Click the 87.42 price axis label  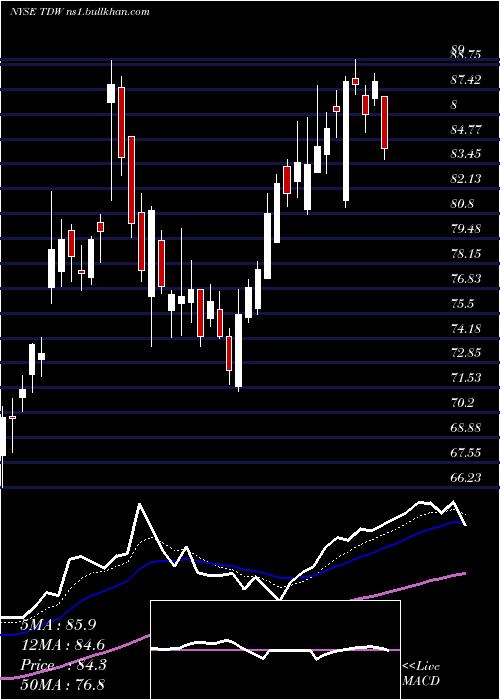tap(466, 80)
